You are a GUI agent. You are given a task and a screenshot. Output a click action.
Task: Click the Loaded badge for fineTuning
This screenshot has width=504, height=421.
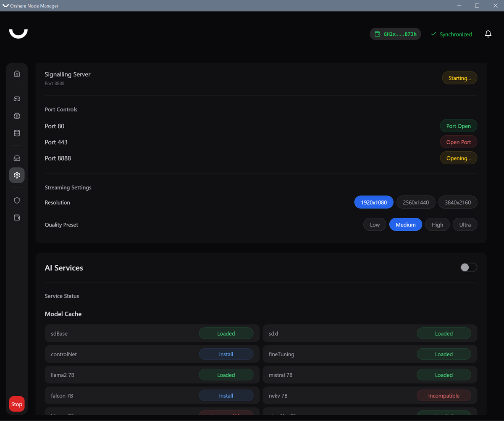[444, 354]
